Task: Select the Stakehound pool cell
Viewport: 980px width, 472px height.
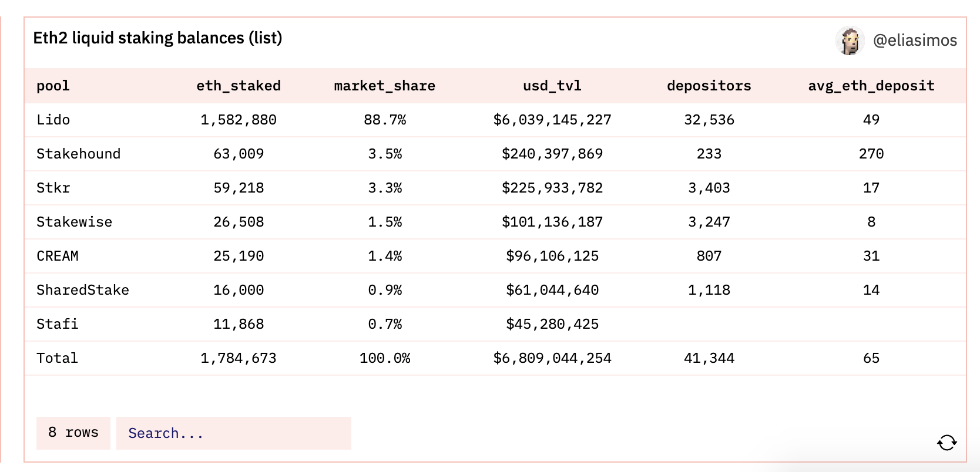Action: click(x=78, y=154)
